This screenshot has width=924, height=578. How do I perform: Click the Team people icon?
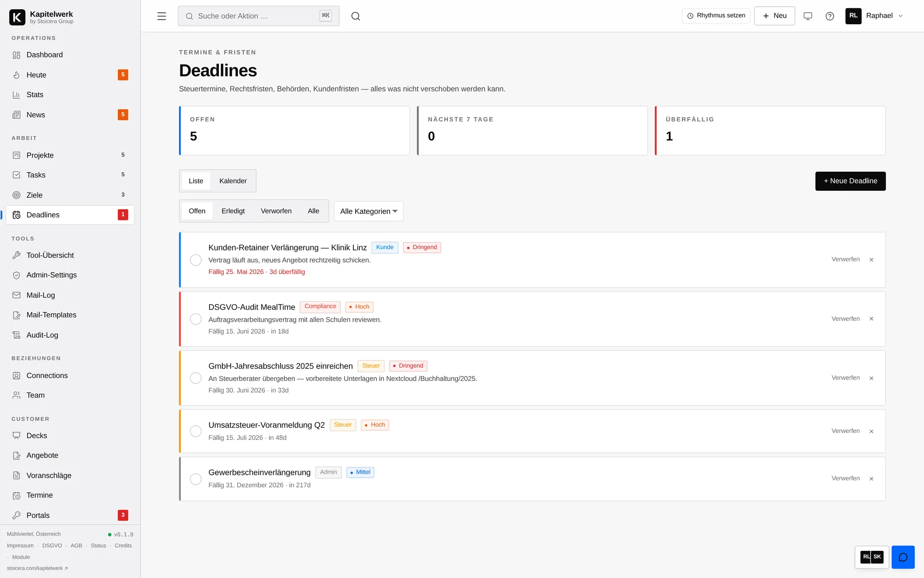(x=17, y=396)
